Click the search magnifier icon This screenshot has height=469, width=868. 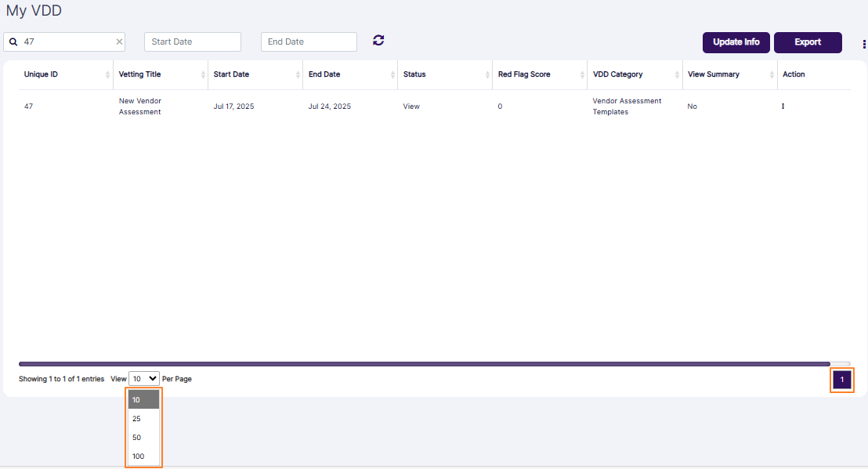click(13, 41)
